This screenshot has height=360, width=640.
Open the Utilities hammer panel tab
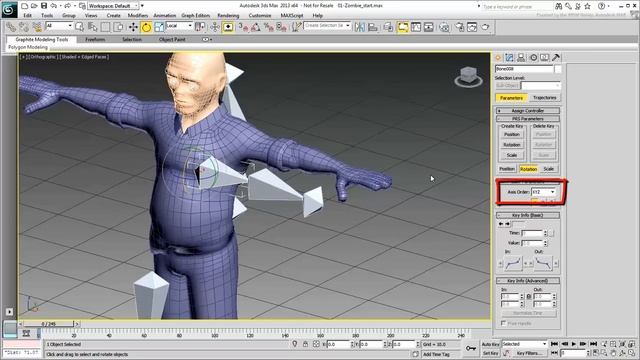pyautogui.click(x=556, y=58)
